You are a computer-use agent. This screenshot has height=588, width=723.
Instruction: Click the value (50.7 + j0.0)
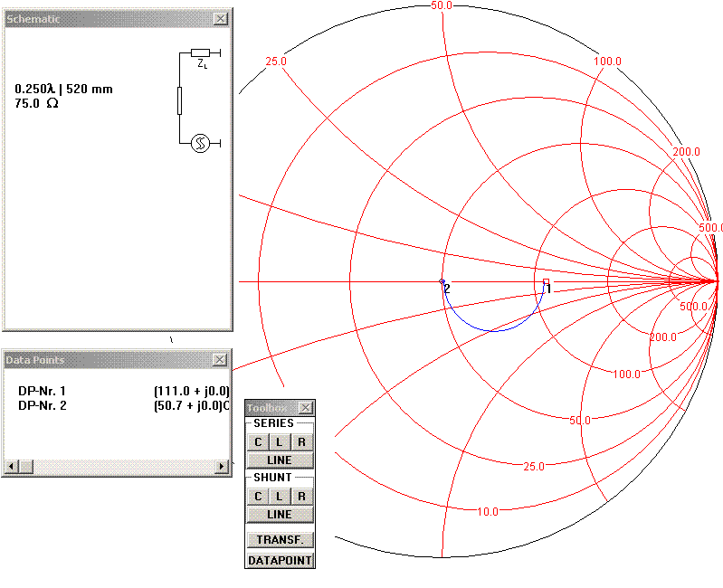pyautogui.click(x=188, y=405)
